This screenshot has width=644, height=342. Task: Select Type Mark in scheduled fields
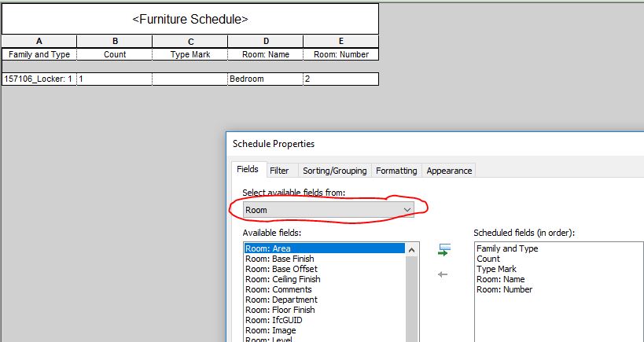click(496, 269)
